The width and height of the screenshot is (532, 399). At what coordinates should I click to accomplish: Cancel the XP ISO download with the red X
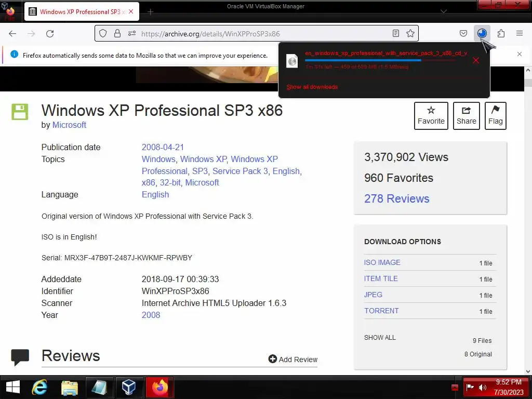point(476,60)
